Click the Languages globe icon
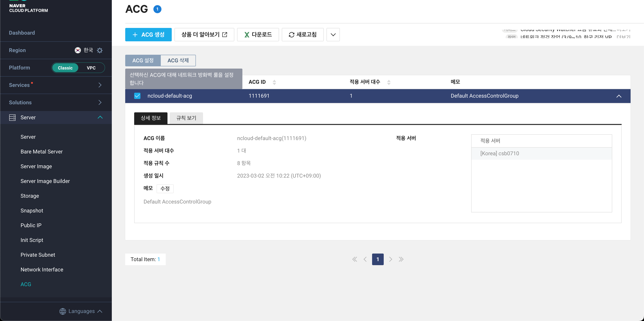The image size is (644, 321). (x=63, y=311)
